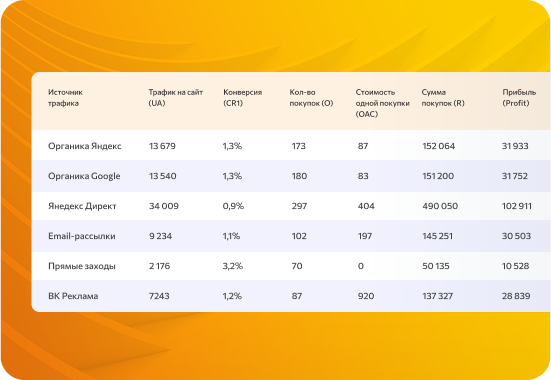Select the Email-рассылки row label
The width and height of the screenshot is (551, 380).
[x=82, y=236]
